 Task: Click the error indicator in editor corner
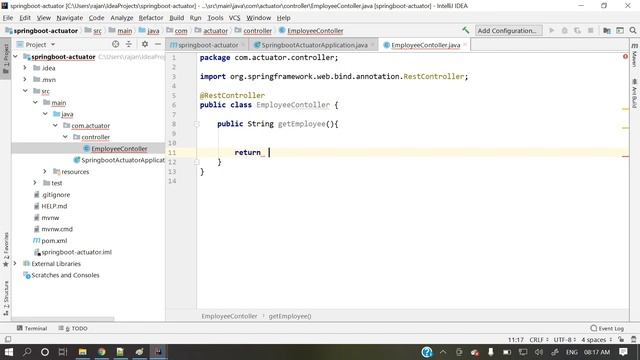point(625,56)
